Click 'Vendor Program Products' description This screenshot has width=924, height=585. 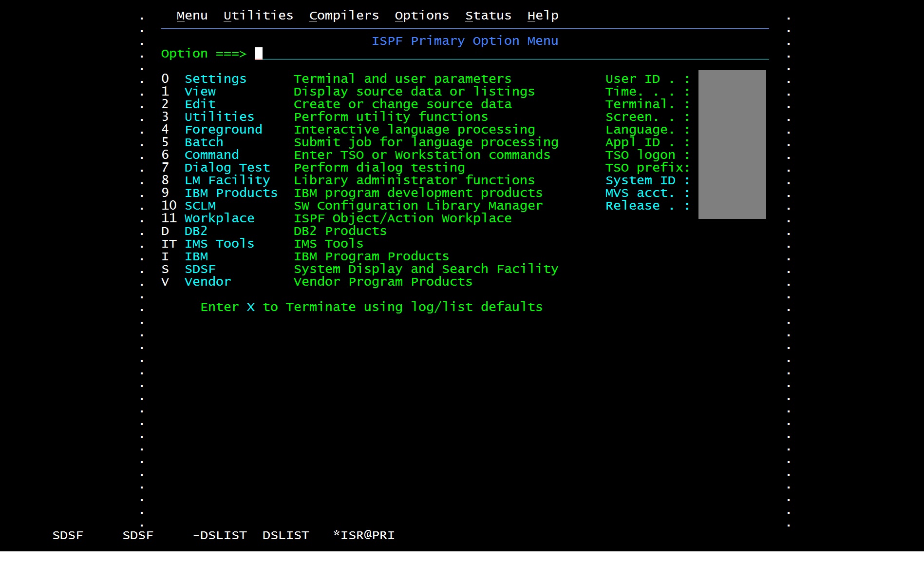[383, 282]
